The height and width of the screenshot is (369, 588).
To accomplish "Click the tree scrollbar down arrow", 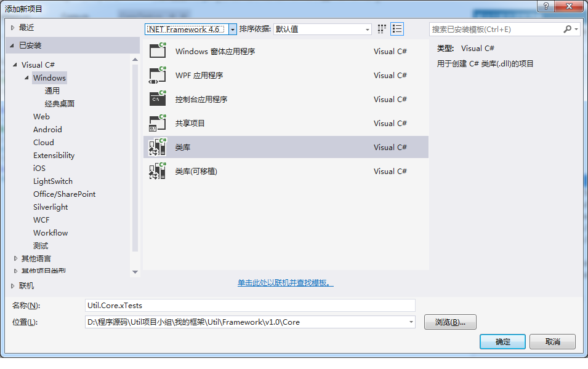I will click(135, 272).
